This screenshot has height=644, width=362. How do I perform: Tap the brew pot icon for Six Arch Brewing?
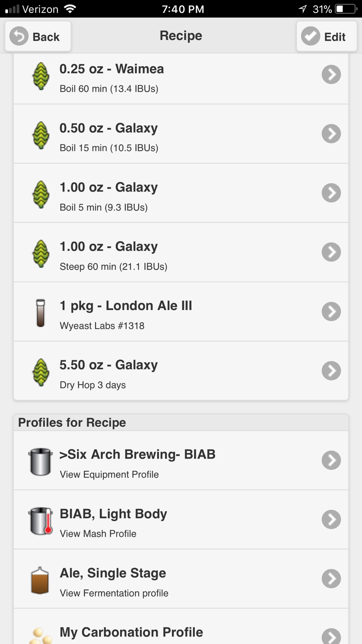coord(41,462)
